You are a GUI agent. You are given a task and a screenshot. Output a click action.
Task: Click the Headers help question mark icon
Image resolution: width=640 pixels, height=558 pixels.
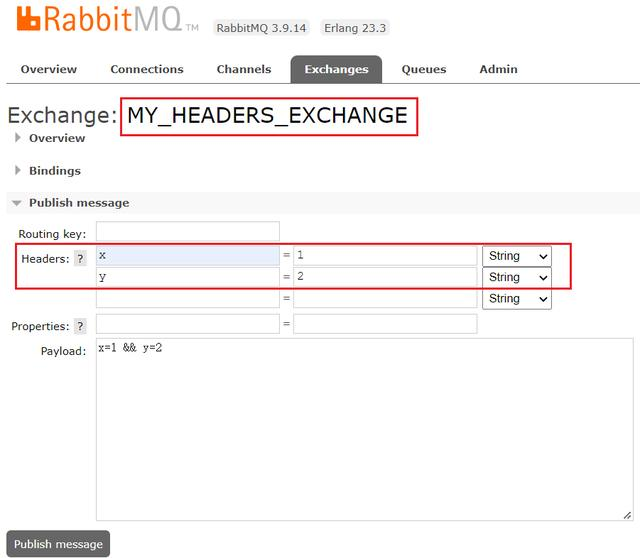80,258
